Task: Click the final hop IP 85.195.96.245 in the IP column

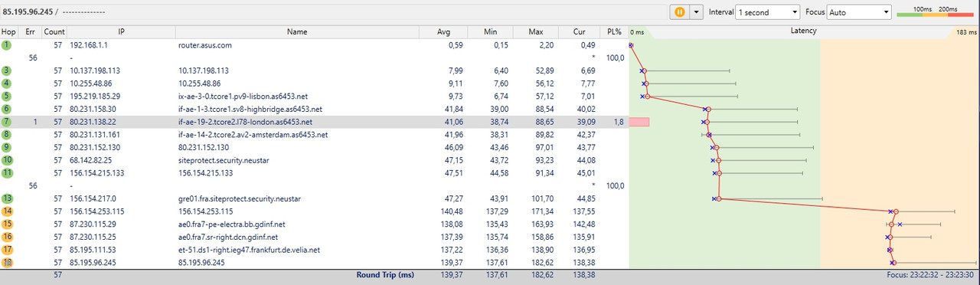Action: pyautogui.click(x=93, y=262)
